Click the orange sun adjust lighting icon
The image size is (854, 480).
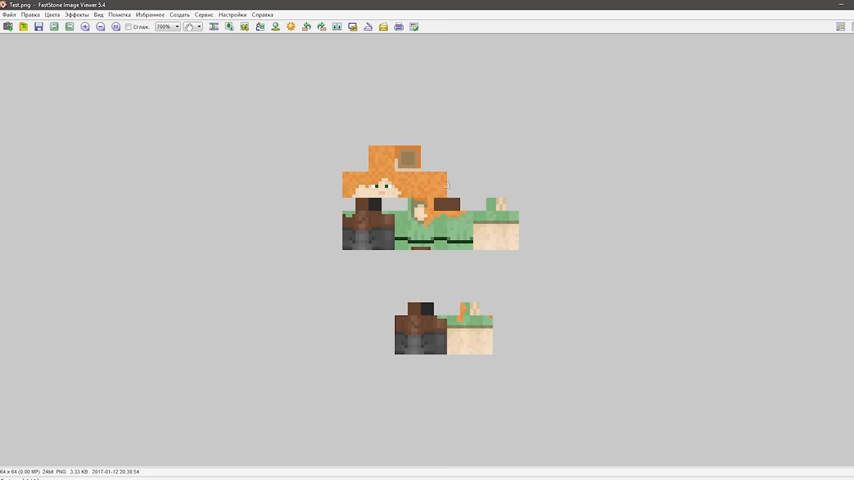click(291, 27)
